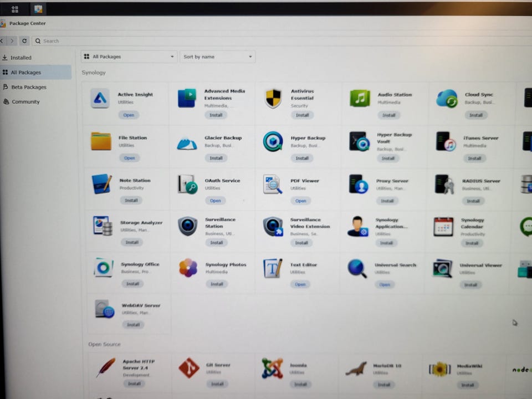Open File Station via Open button
Image resolution: width=532 pixels, height=399 pixels.
click(x=130, y=158)
